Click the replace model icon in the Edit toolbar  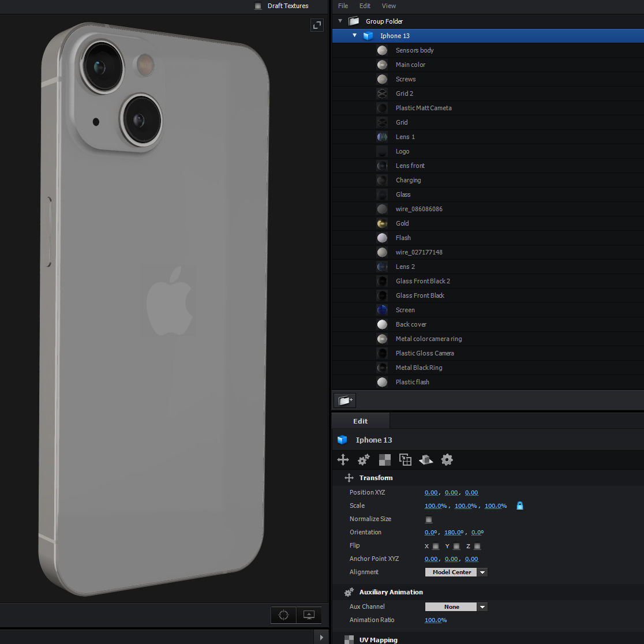(x=405, y=459)
